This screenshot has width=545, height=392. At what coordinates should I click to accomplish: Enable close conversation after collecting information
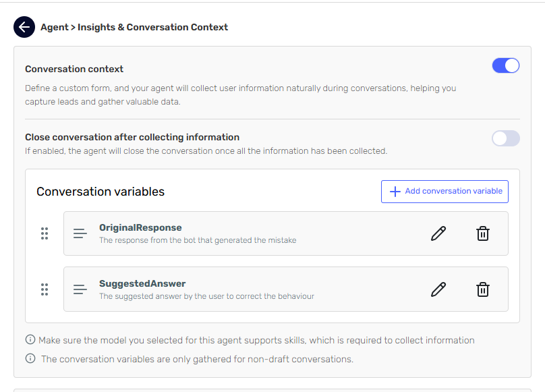(x=506, y=138)
